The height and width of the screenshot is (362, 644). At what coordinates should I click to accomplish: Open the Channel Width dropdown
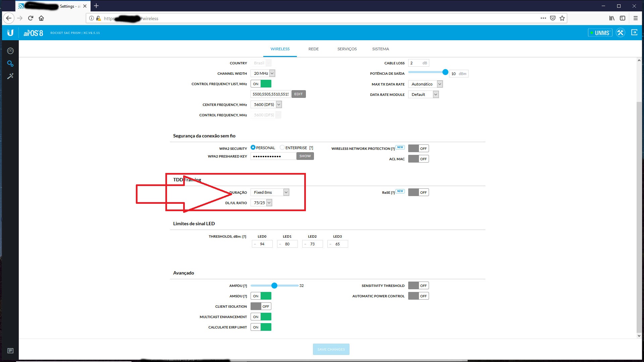tap(263, 73)
